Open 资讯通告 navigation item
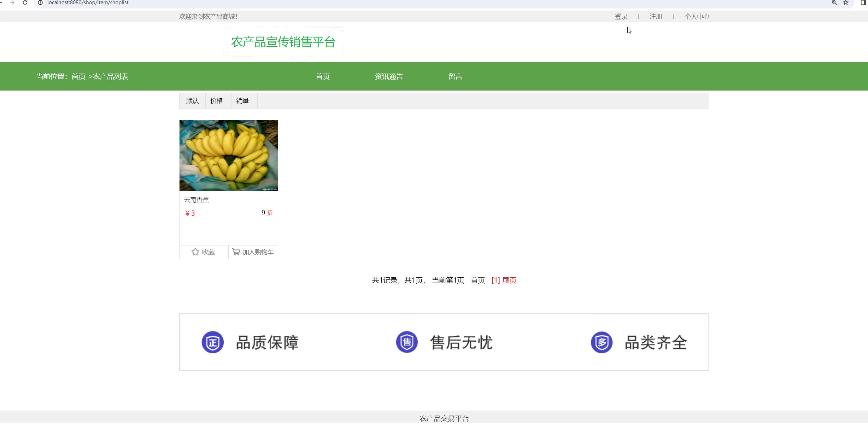Viewport: 868px width, 440px height. 389,76
